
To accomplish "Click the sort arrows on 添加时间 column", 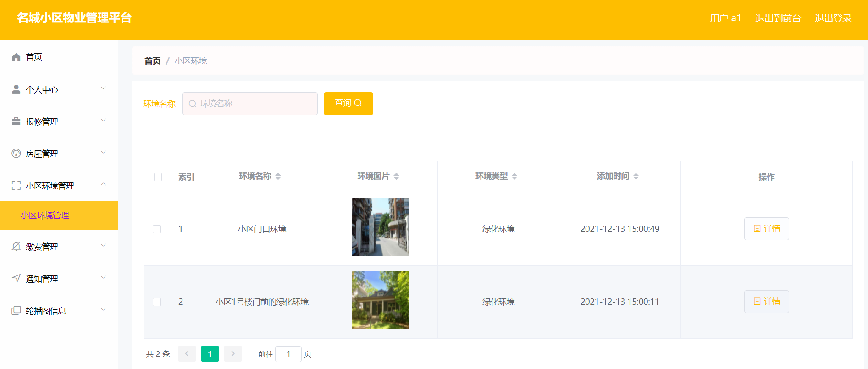I will coord(636,176).
